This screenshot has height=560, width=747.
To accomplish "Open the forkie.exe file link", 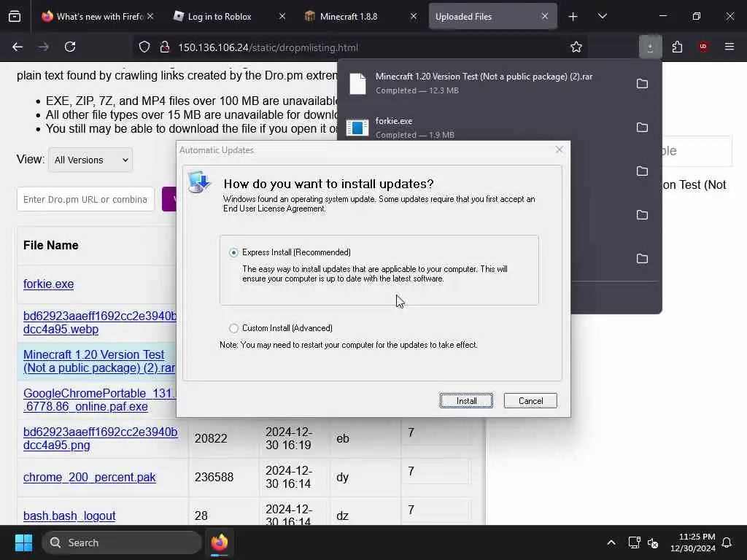I will [49, 284].
